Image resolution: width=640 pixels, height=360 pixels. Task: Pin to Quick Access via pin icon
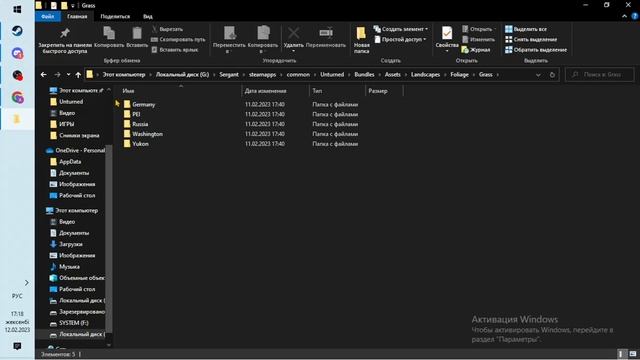click(65, 40)
